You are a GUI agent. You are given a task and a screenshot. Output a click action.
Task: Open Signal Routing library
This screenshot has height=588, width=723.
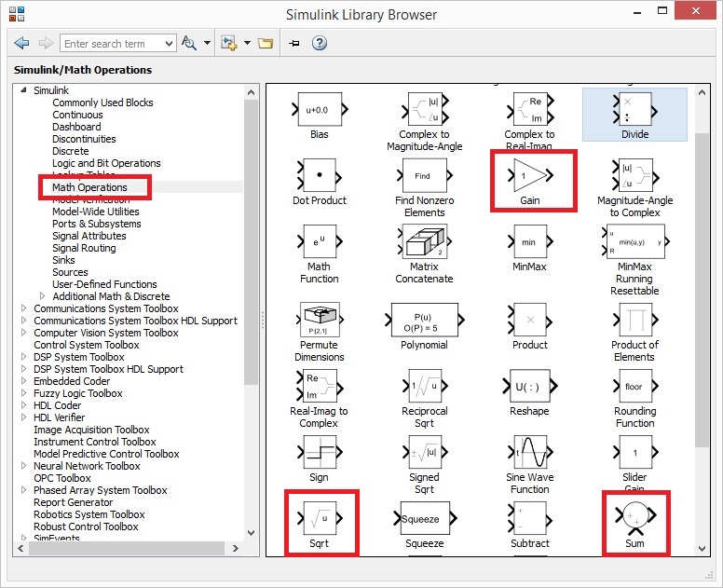click(84, 248)
